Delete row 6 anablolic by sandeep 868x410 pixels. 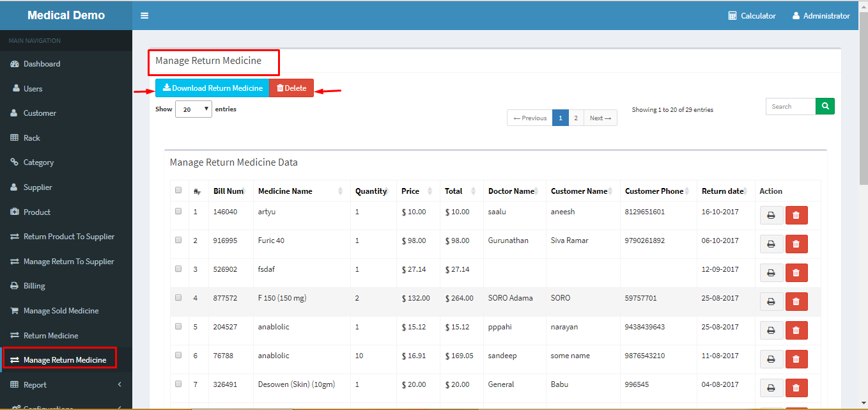point(796,359)
